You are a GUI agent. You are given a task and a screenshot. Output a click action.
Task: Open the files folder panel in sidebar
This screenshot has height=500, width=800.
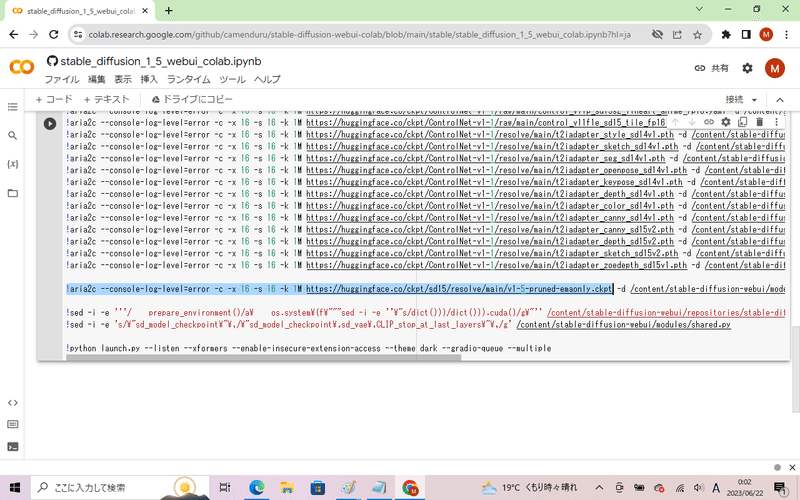[x=12, y=193]
